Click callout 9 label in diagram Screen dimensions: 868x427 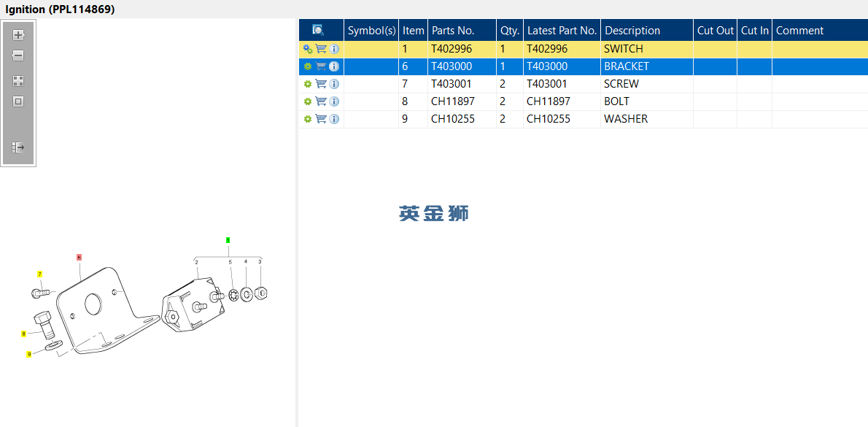(28, 354)
